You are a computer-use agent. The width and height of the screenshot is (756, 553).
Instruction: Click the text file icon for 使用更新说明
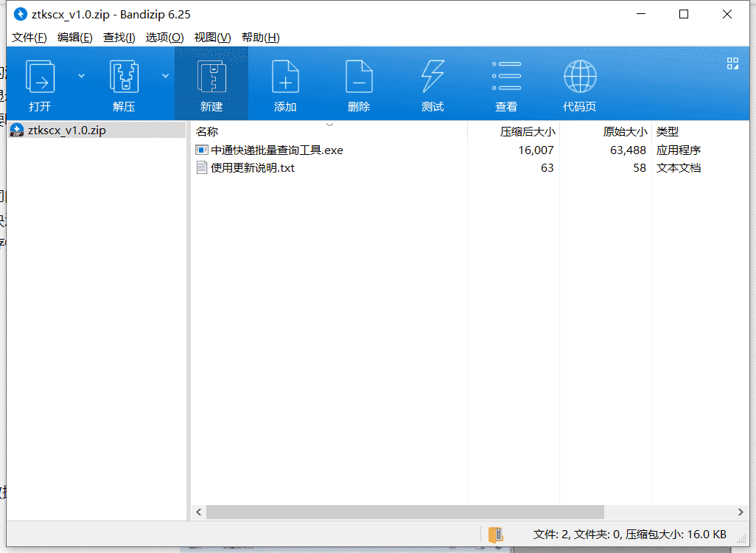coord(202,168)
